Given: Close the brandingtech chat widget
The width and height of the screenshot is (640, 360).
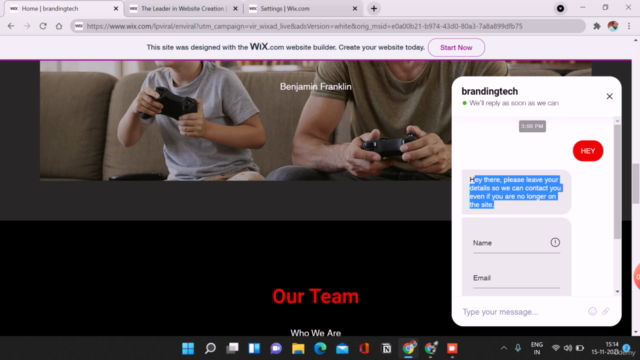Looking at the screenshot, I should coord(609,96).
